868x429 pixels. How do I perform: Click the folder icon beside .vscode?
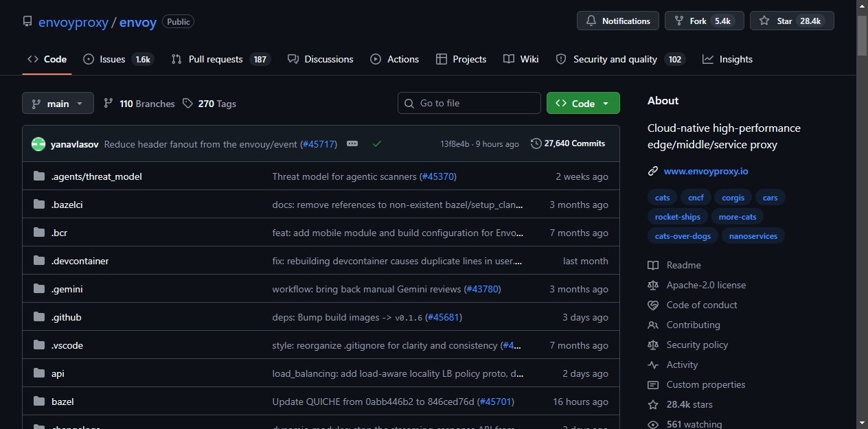click(x=38, y=345)
